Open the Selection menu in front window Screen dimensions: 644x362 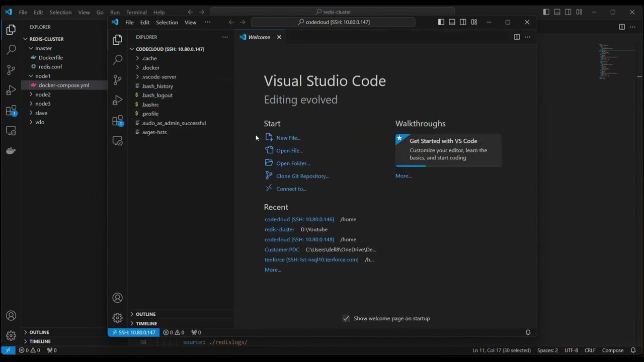(167, 22)
